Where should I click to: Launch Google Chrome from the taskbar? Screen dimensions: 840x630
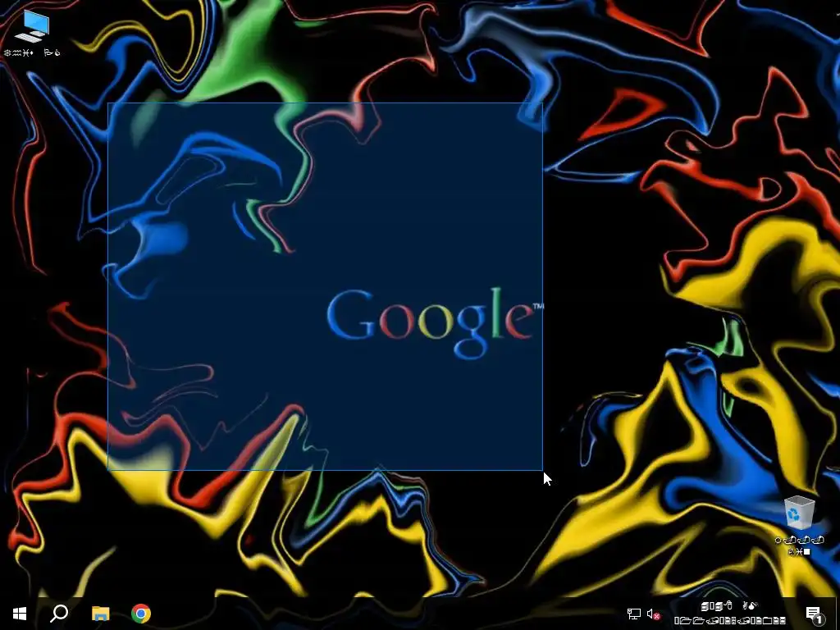141,614
